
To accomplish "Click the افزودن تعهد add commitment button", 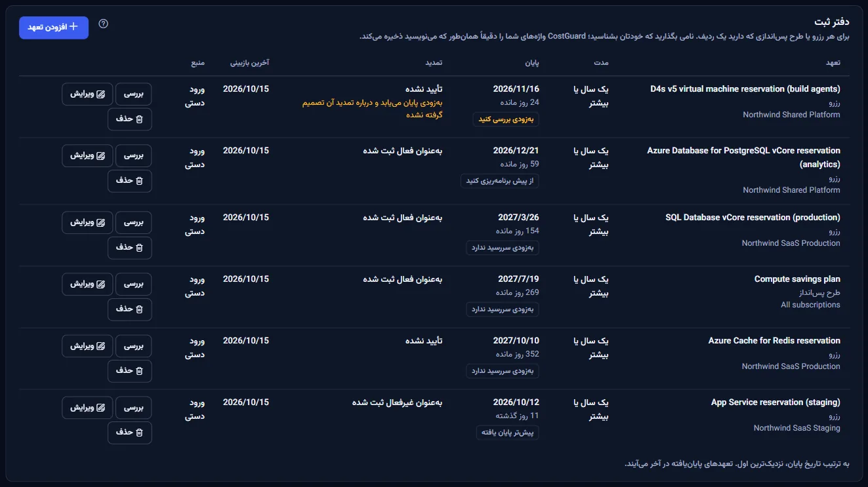I will [54, 28].
